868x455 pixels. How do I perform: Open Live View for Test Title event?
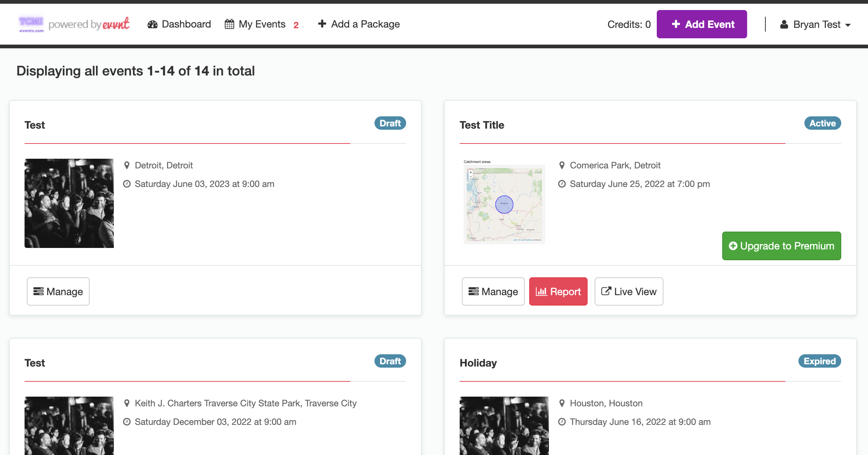629,291
